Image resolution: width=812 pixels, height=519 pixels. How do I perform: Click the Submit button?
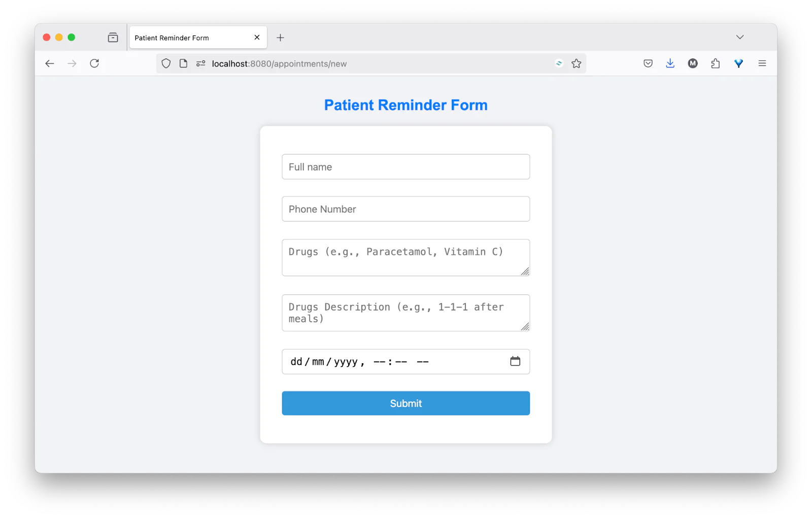click(405, 403)
